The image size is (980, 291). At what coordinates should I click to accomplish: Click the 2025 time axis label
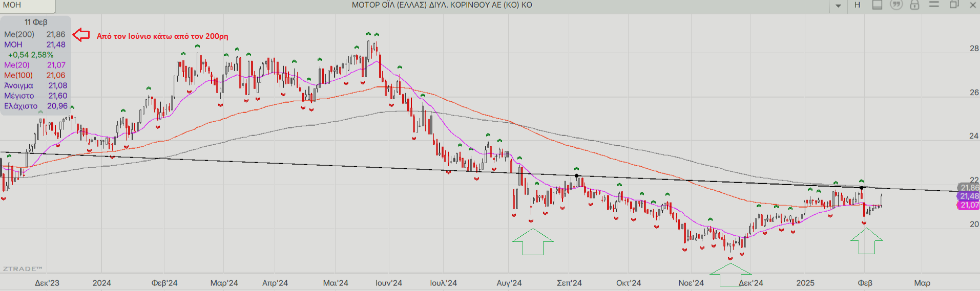click(805, 283)
